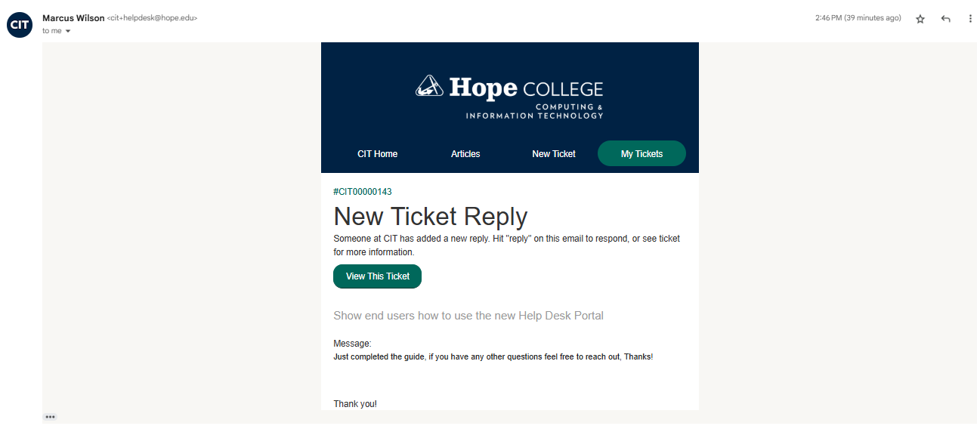This screenshot has height=432, width=980.
Task: Click the View This Ticket button
Action: tap(377, 276)
